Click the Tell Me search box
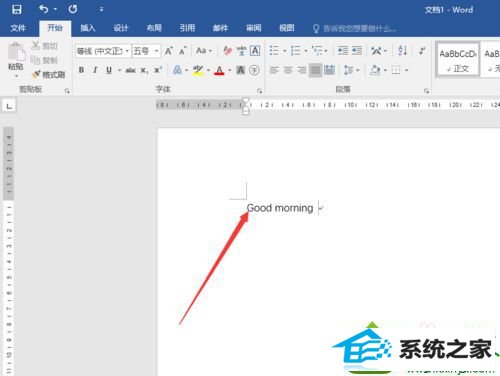500x376 pixels. point(355,29)
